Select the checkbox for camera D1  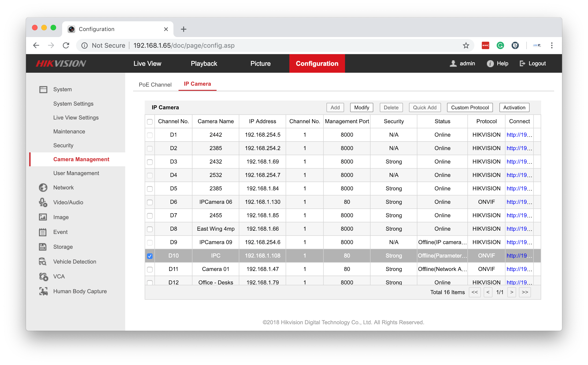(150, 135)
